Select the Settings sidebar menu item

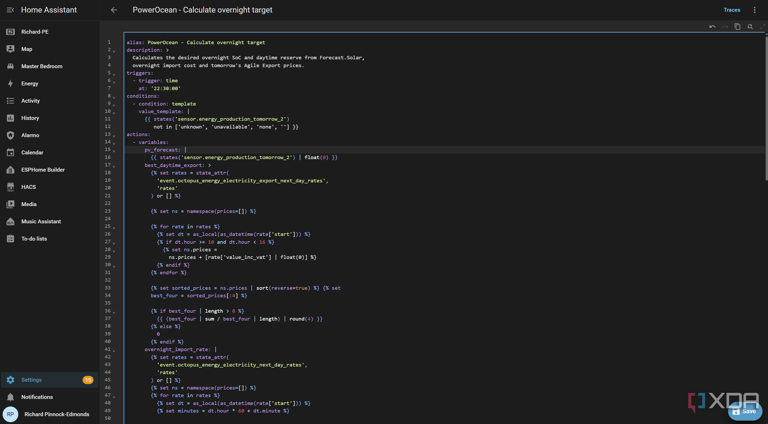(x=49, y=380)
